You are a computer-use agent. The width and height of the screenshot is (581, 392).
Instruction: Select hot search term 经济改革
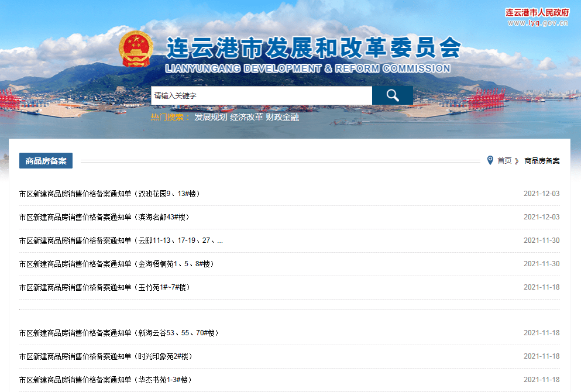(x=246, y=117)
